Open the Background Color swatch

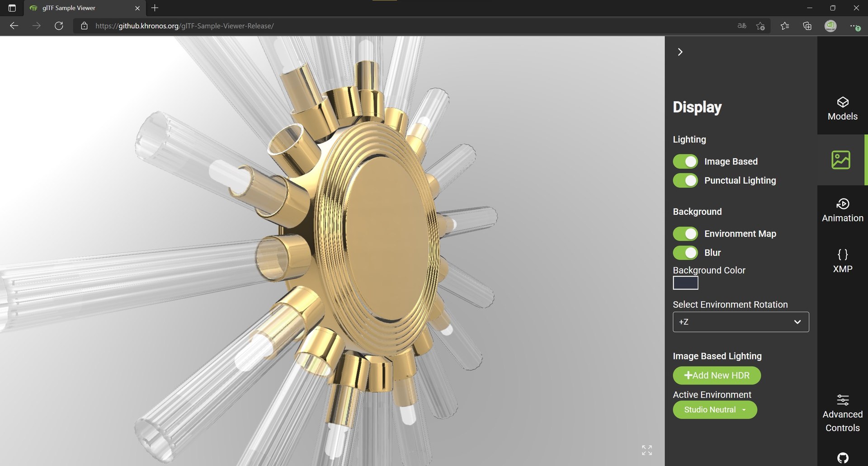(x=685, y=283)
